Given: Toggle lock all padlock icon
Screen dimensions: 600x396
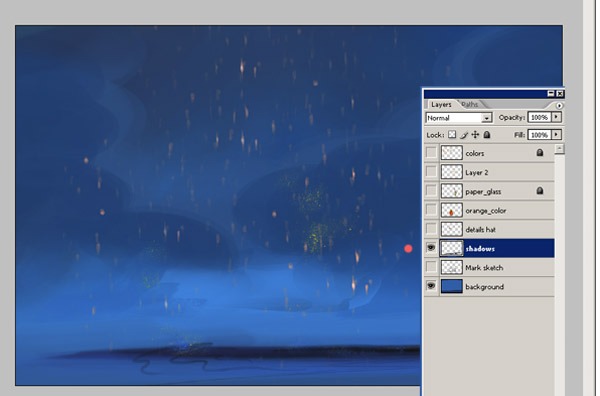Looking at the screenshot, I should [487, 135].
